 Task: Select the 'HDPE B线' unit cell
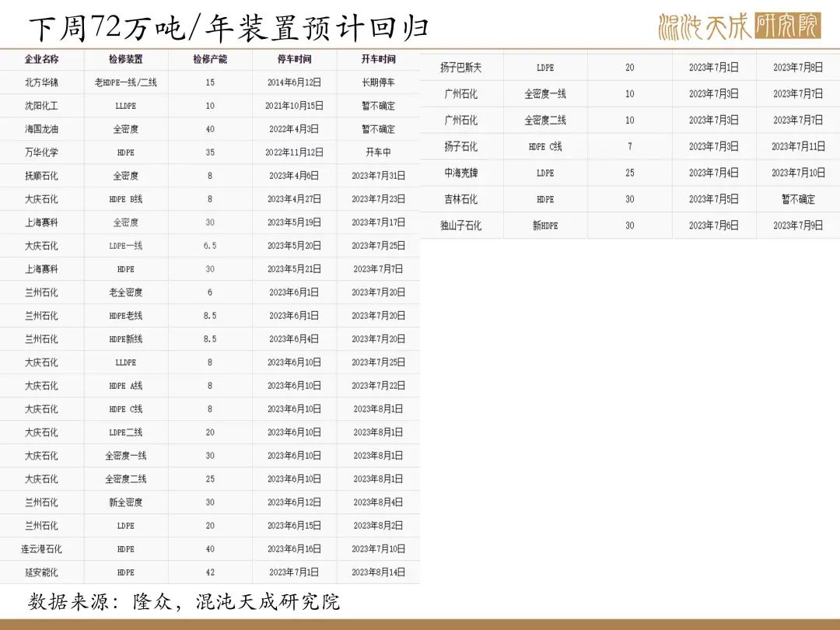[126, 199]
